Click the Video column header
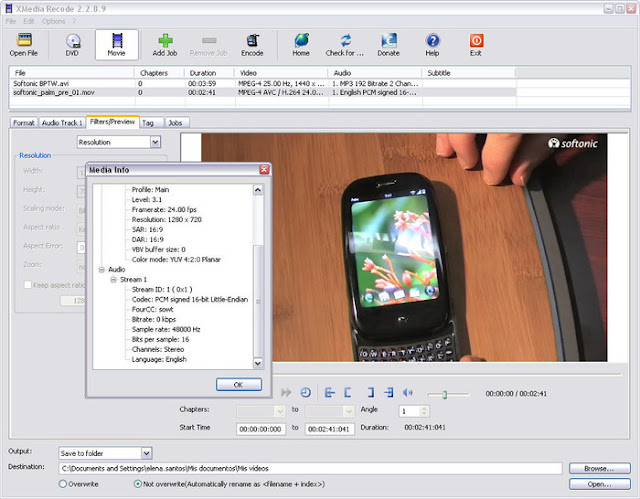Image resolution: width=640 pixels, height=499 pixels. pos(281,73)
